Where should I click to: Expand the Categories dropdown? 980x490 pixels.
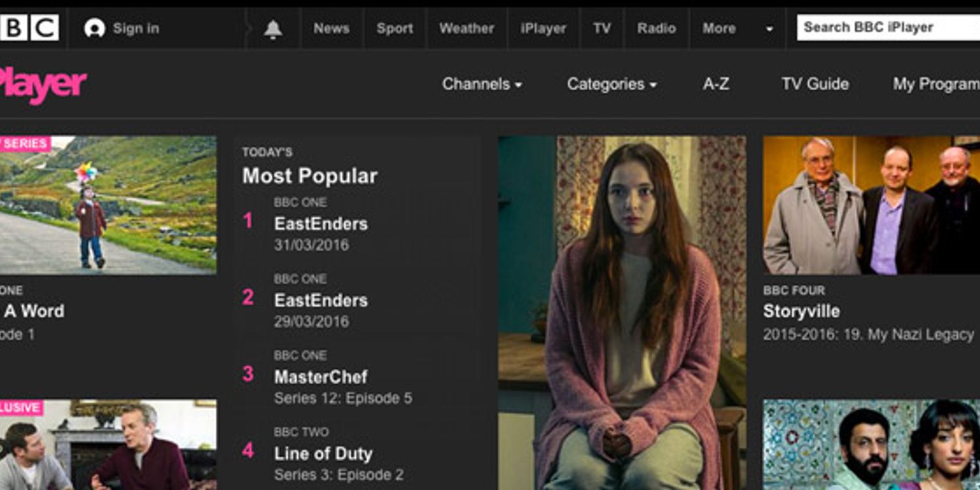point(612,84)
